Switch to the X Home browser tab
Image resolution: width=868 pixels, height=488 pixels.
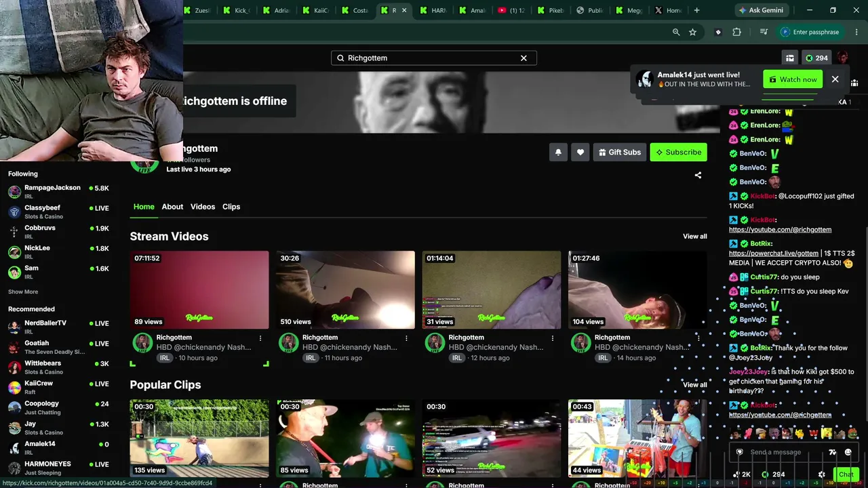[668, 10]
